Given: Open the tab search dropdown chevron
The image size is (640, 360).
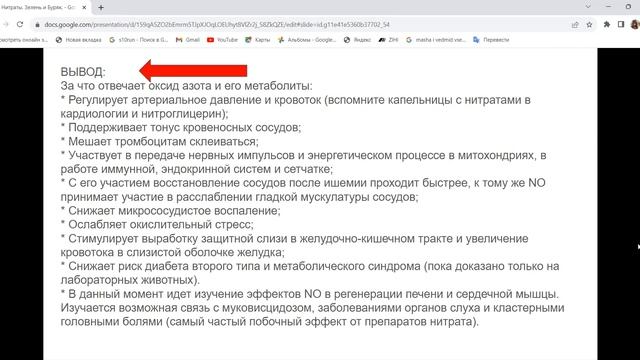Looking at the screenshot, I should [x=588, y=7].
